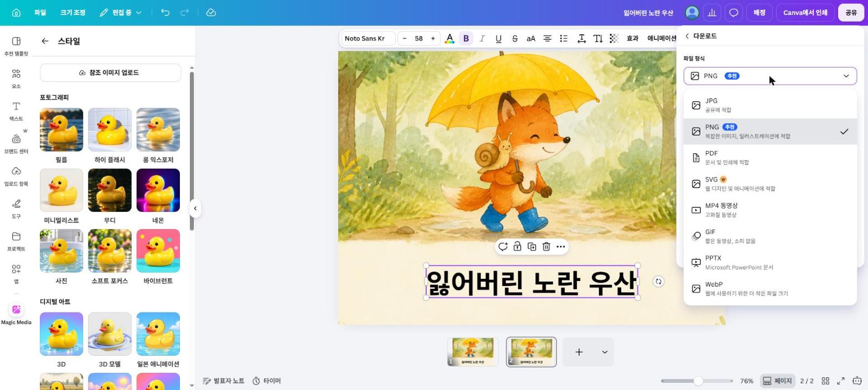Choose GIF file format

pyautogui.click(x=770, y=236)
